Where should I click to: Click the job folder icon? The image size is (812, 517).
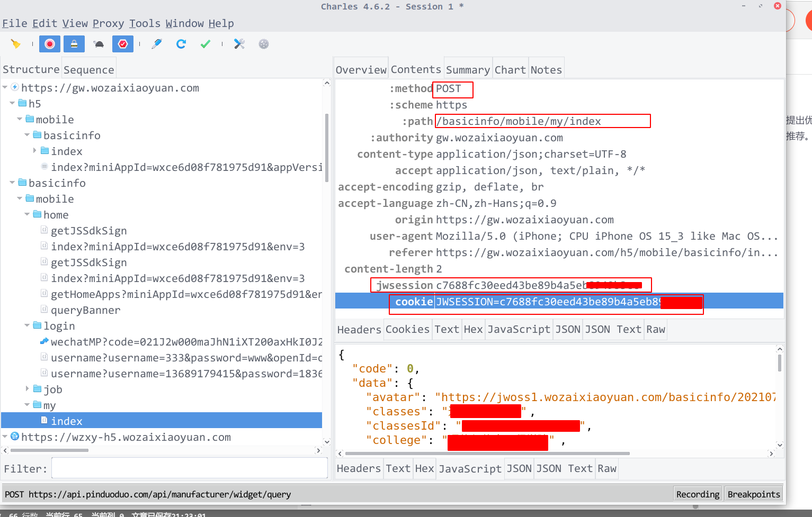click(37, 389)
